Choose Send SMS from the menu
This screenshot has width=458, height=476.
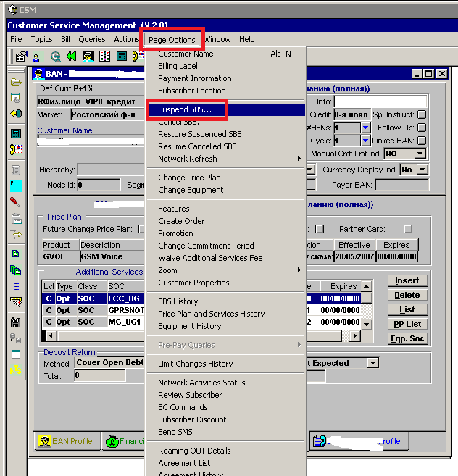coord(225,432)
